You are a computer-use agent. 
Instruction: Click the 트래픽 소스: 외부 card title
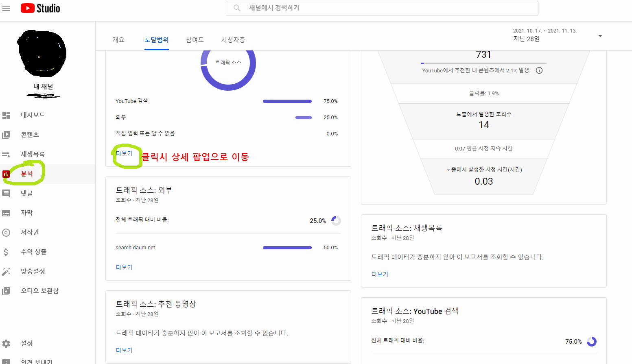tap(144, 190)
